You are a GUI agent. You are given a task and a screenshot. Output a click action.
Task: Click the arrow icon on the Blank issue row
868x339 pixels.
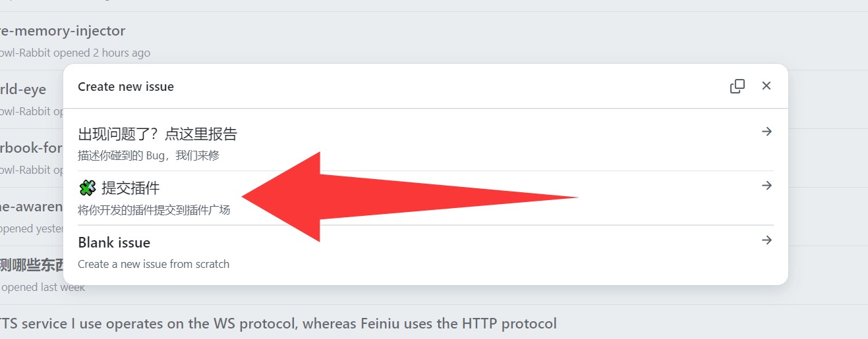pyautogui.click(x=767, y=240)
